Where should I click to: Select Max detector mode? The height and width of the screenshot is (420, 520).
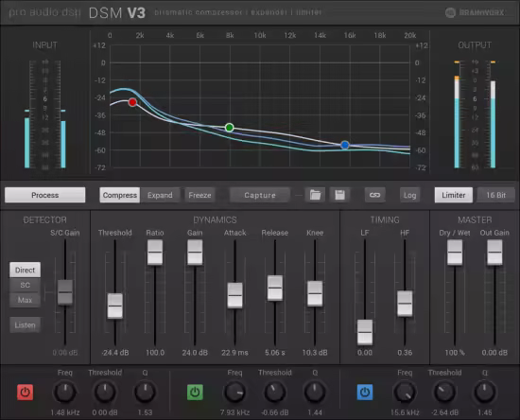point(25,300)
